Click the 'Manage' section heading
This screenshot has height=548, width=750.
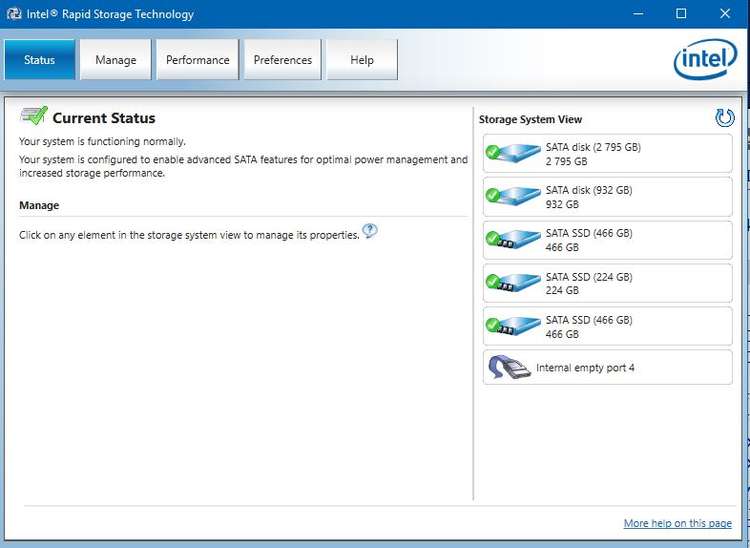point(39,205)
